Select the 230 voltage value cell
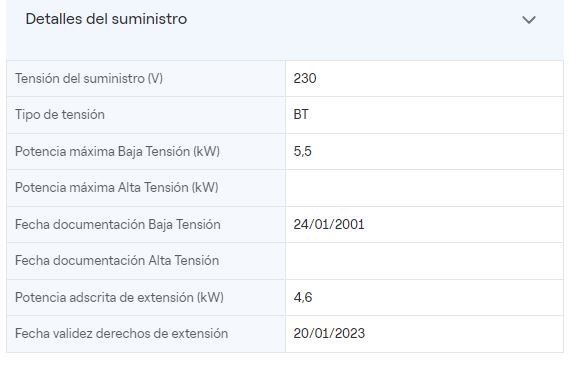The image size is (576, 371). point(424,79)
